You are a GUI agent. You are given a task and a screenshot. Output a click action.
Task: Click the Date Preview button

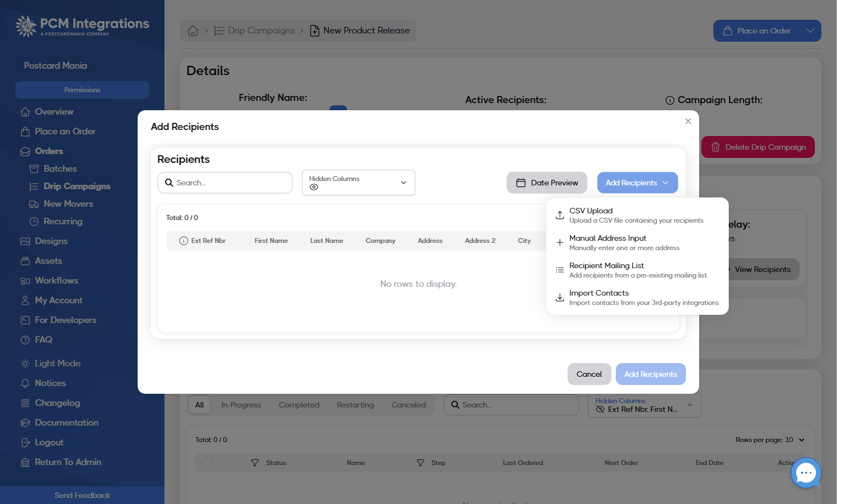pyautogui.click(x=547, y=183)
